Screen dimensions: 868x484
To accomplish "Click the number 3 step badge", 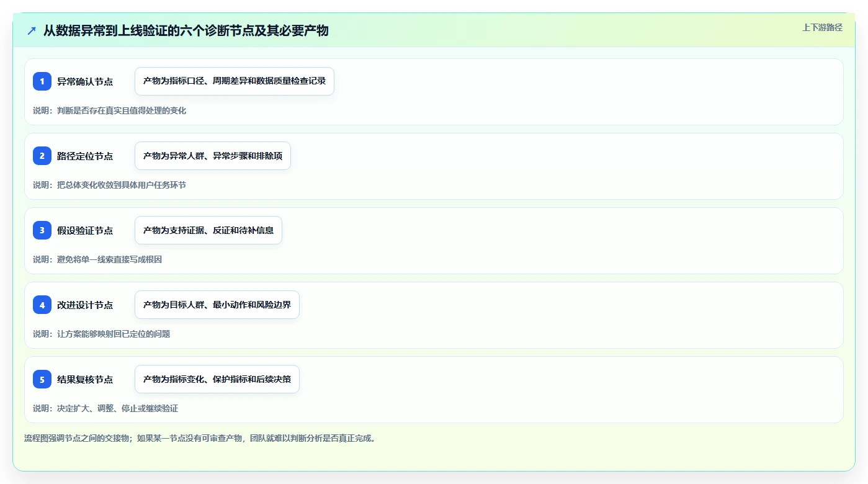I will click(x=42, y=230).
